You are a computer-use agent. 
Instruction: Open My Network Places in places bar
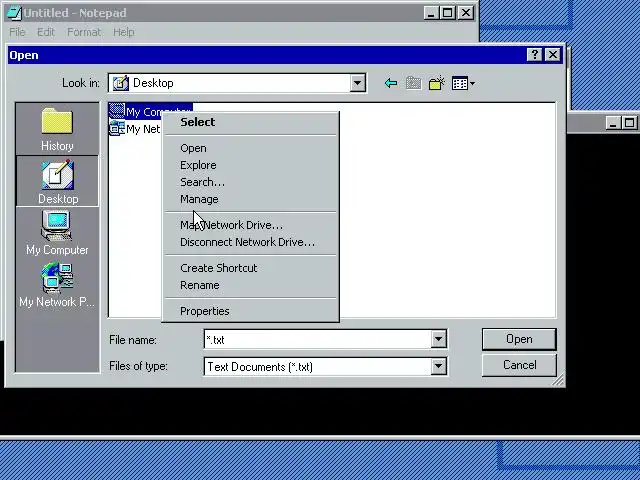pyautogui.click(x=57, y=284)
